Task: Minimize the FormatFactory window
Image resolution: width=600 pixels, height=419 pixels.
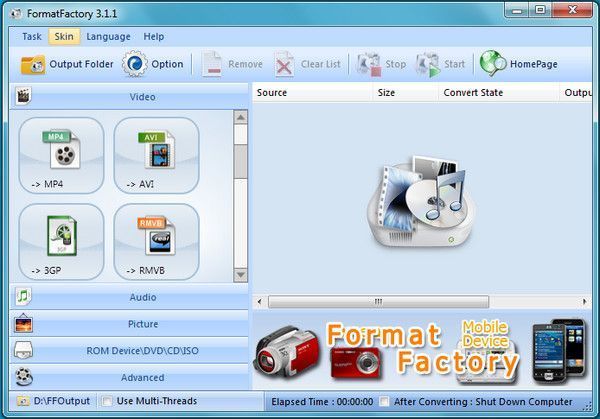Action: click(x=517, y=10)
